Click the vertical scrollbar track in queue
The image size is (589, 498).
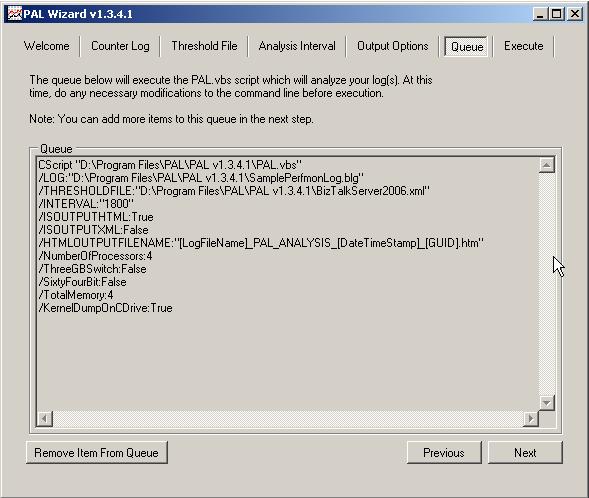[547, 284]
